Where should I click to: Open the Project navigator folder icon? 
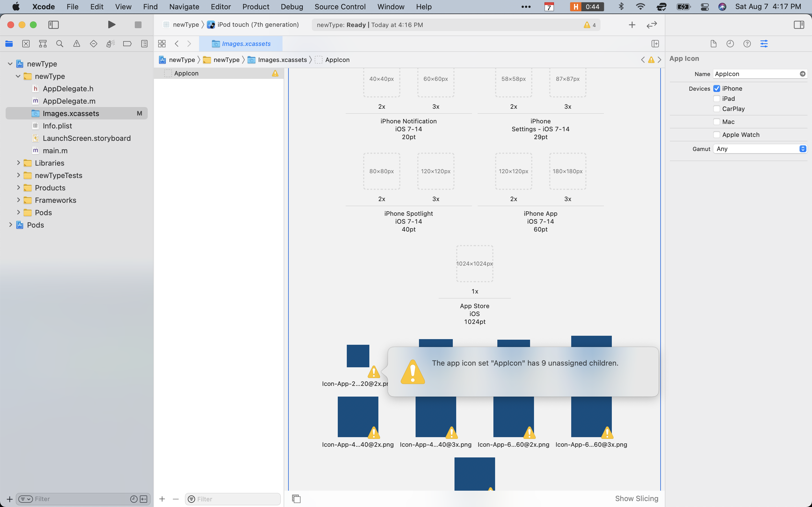click(9, 44)
